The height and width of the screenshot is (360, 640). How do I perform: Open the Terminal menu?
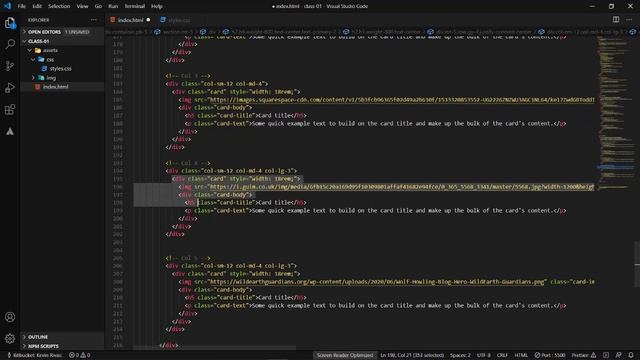(135, 6)
